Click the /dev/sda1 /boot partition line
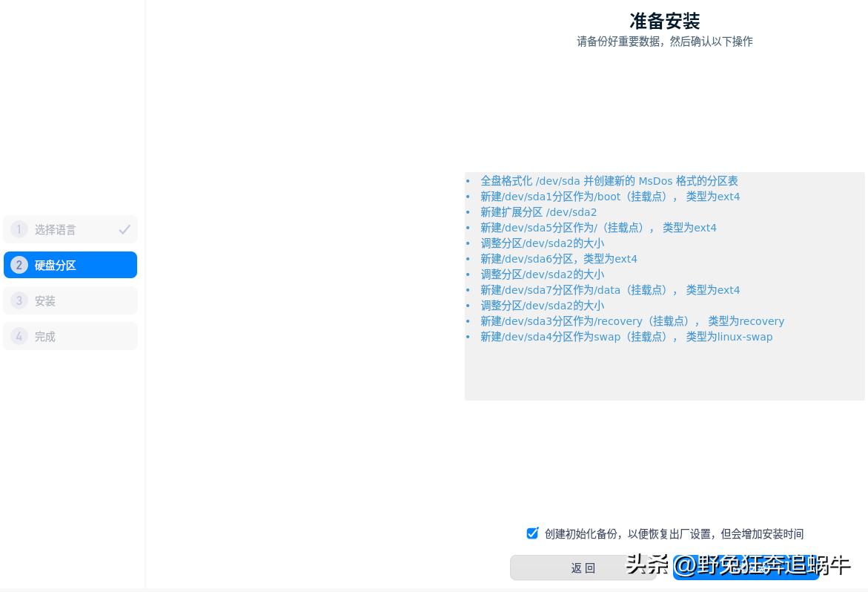868x592 pixels. coord(610,197)
